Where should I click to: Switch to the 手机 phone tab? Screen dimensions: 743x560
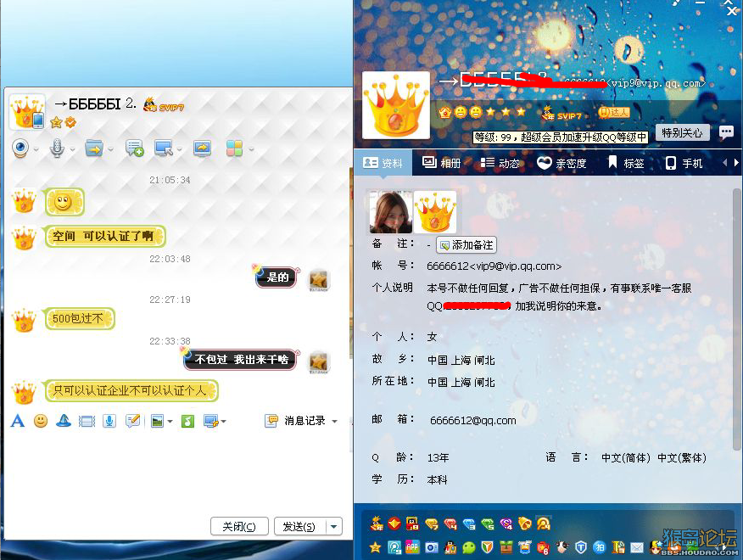coord(684,163)
